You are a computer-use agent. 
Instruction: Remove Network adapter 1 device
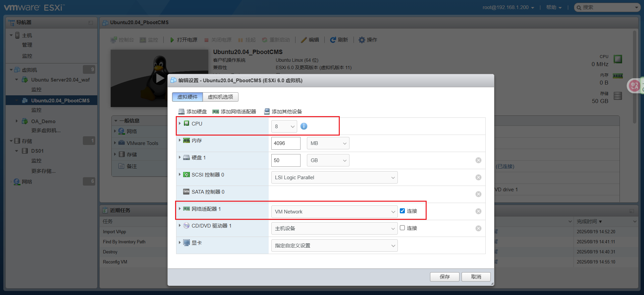tap(479, 211)
